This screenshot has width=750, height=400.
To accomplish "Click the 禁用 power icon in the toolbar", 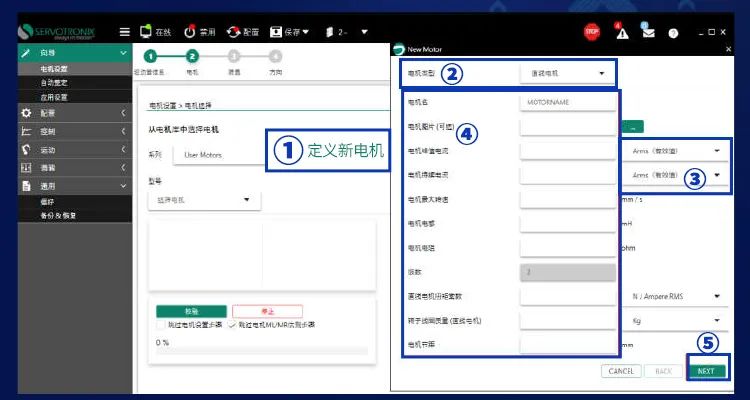I will coord(190,32).
